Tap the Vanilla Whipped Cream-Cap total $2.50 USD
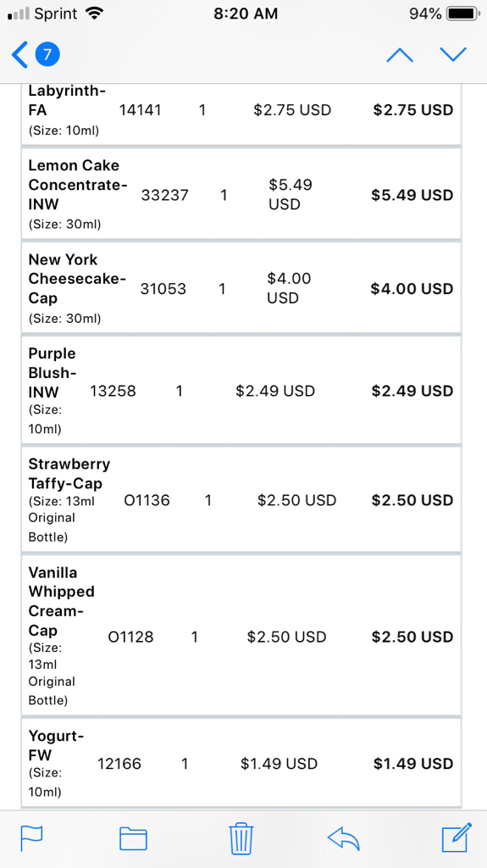487x868 pixels. (412, 637)
